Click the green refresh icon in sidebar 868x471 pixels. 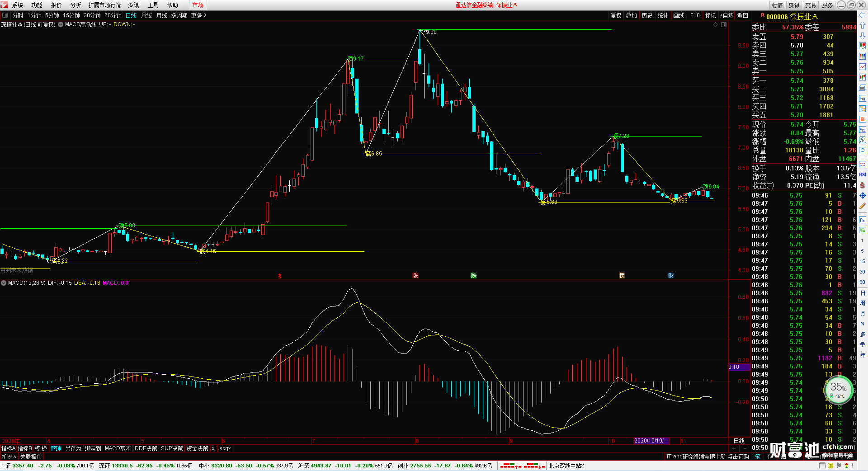coord(862,230)
